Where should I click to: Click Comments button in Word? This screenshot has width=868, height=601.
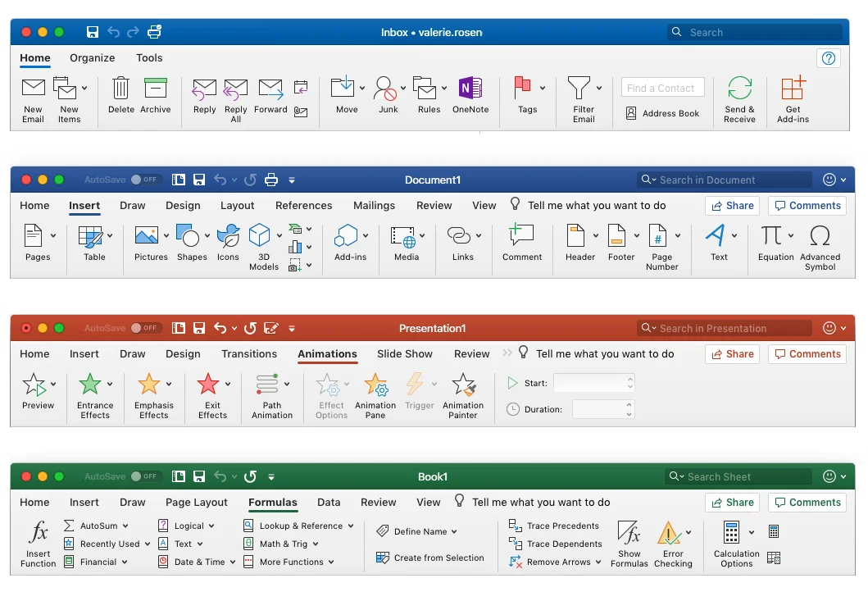(x=807, y=206)
